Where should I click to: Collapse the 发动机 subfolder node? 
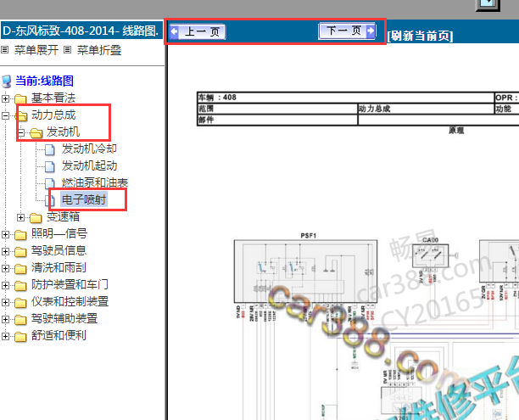20,132
